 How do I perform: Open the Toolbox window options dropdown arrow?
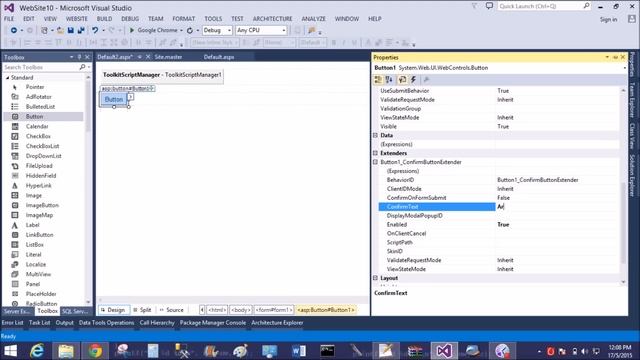(x=71, y=57)
